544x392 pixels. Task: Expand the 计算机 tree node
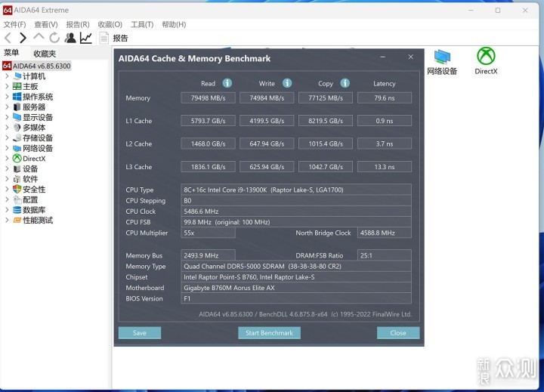(7, 76)
